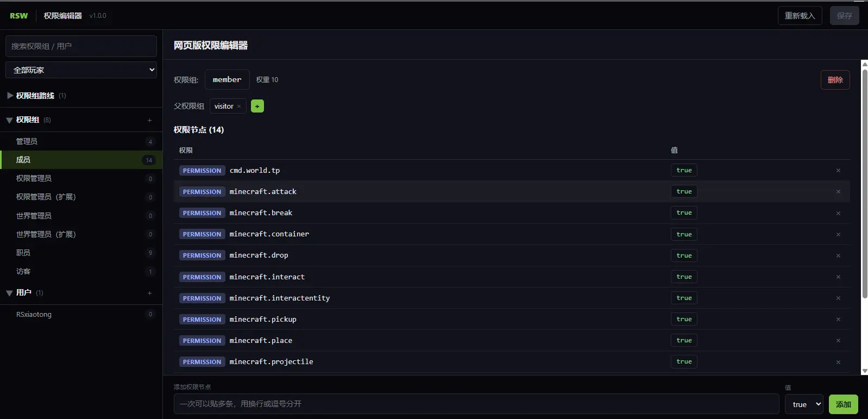Screen dimensions: 868x419
Task: Open the 全部玩家 filter dropdown
Action: tap(81, 70)
